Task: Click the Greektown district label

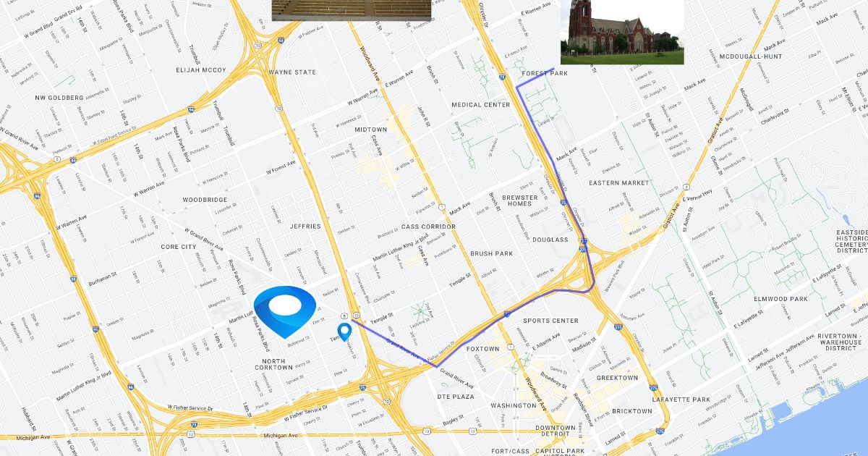Action: [617, 378]
